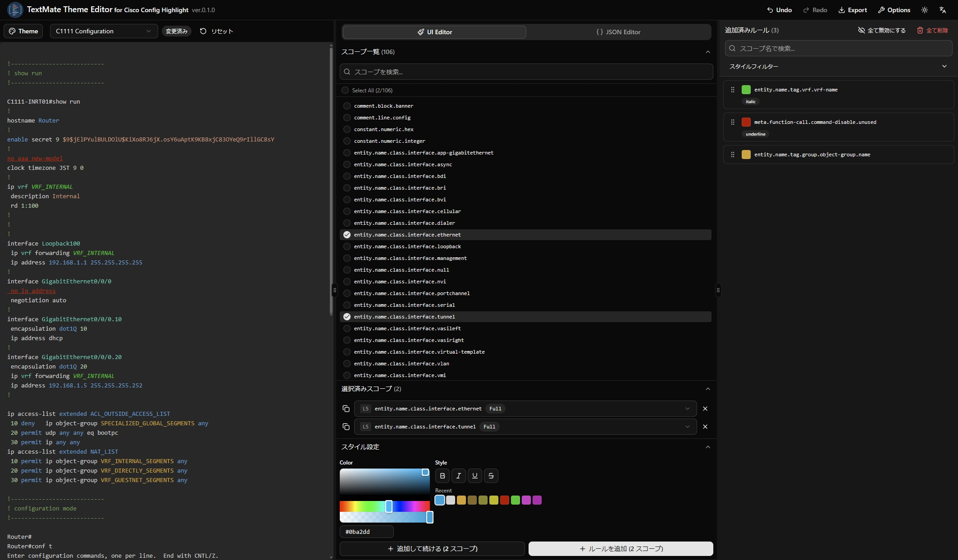Check the entity.name.class.interface.loopback scope

(347, 246)
